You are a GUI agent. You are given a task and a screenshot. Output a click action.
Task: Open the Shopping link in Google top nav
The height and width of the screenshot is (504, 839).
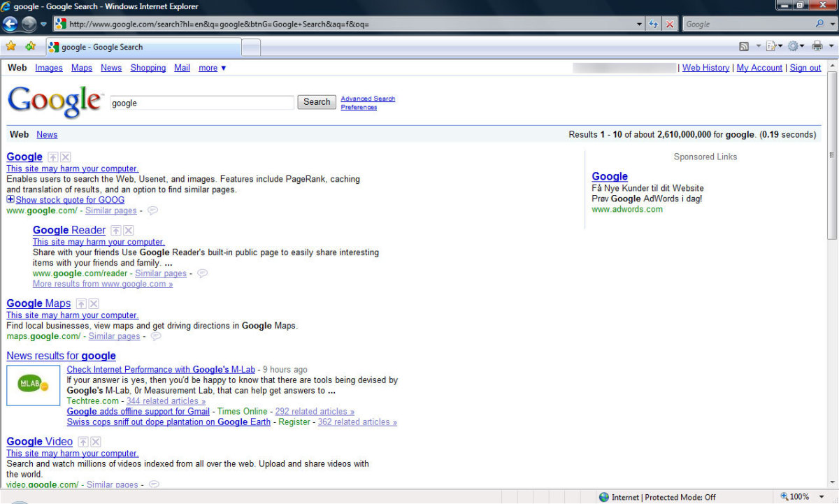coord(148,68)
